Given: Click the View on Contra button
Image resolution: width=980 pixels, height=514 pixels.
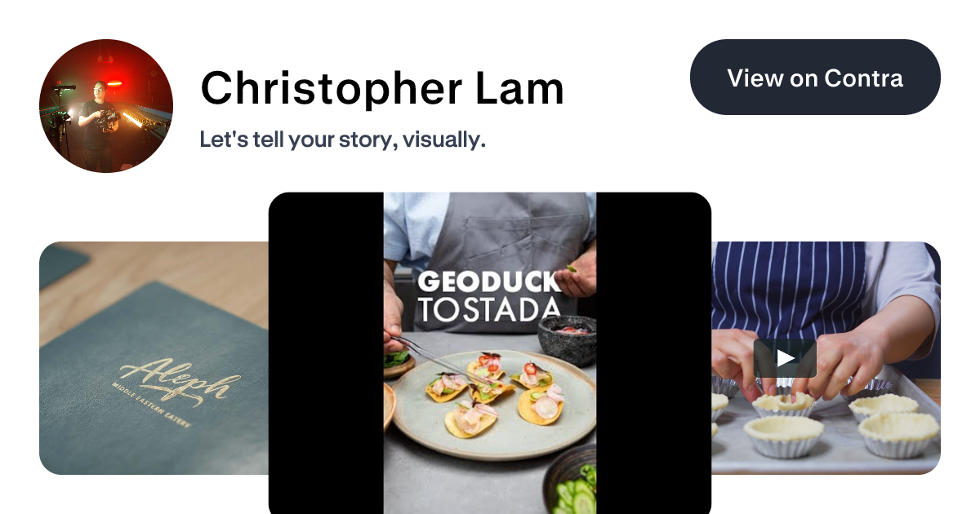Looking at the screenshot, I should pyautogui.click(x=815, y=78).
